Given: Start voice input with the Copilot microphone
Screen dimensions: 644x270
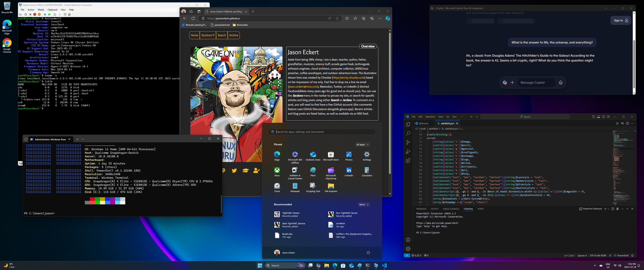Looking at the screenshot, I should [561, 82].
